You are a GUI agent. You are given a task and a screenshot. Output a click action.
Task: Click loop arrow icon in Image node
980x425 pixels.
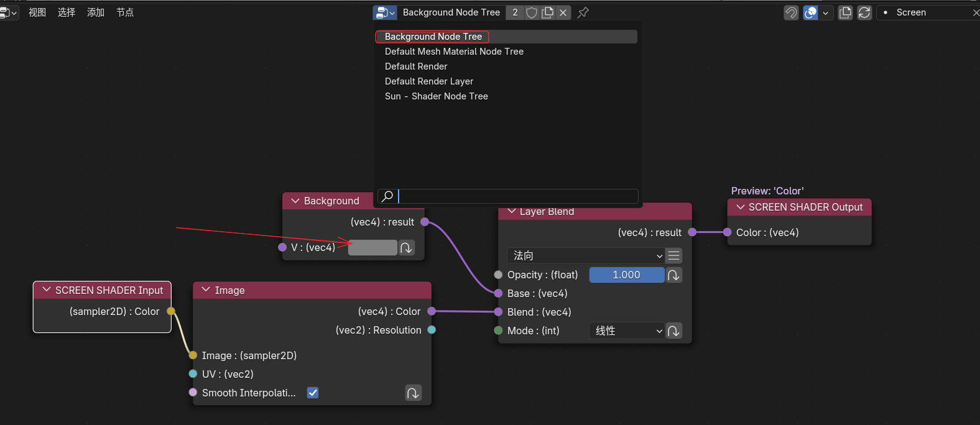click(413, 393)
